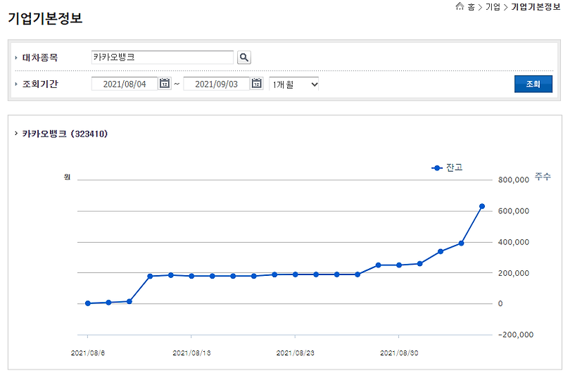Screen dimensions: 563x392
Task: Click the 조회기간 field label
Action: click(x=40, y=84)
